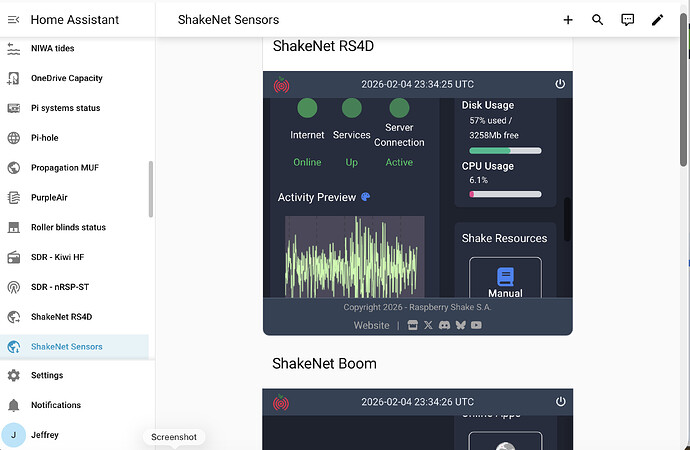The width and height of the screenshot is (690, 450).
Task: Open the dashboard search
Action: (598, 19)
